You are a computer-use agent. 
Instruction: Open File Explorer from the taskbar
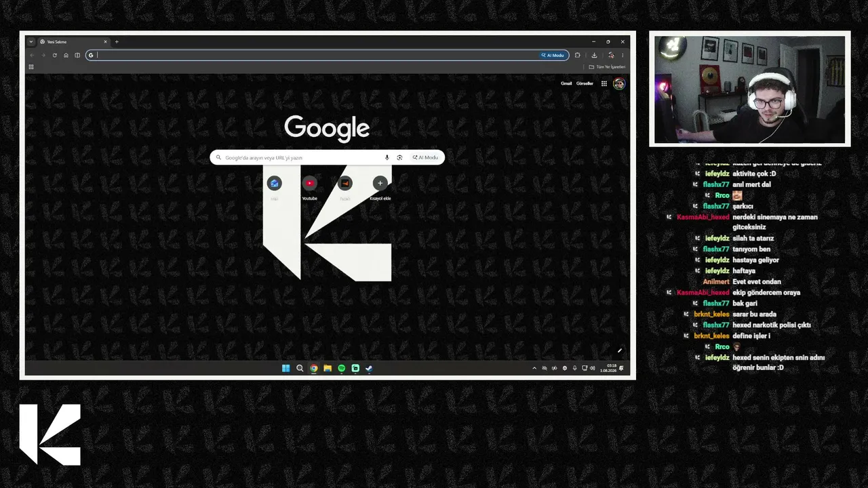(328, 368)
